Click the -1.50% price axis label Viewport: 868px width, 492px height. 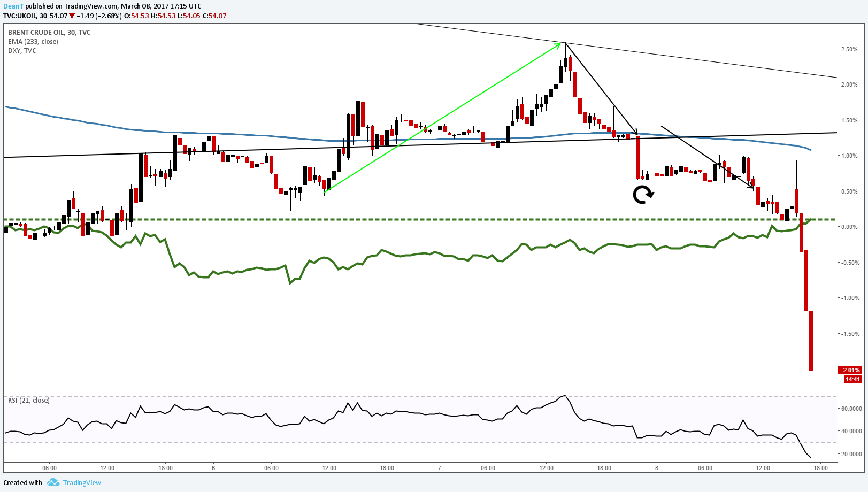point(850,334)
